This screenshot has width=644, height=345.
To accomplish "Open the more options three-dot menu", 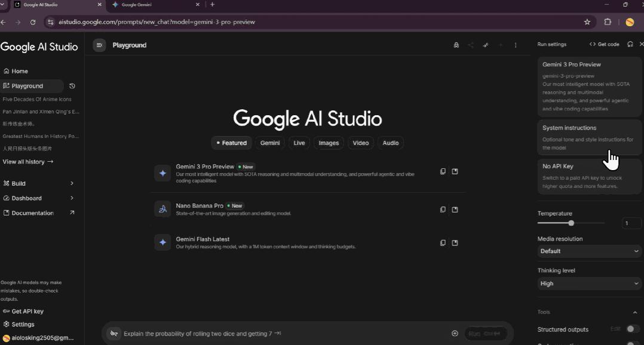I will coord(516,45).
